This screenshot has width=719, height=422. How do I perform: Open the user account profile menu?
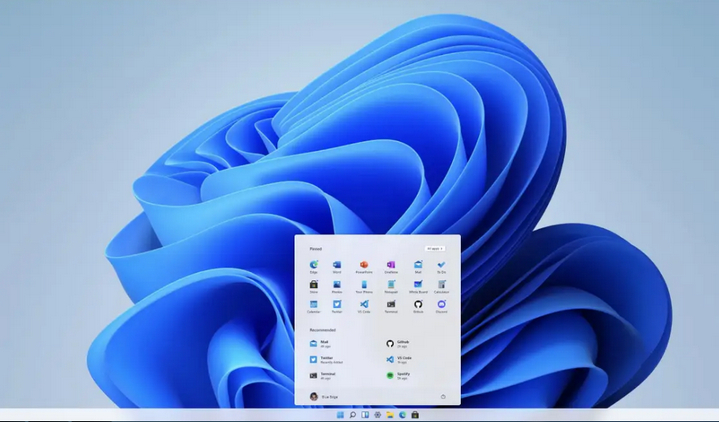(324, 397)
